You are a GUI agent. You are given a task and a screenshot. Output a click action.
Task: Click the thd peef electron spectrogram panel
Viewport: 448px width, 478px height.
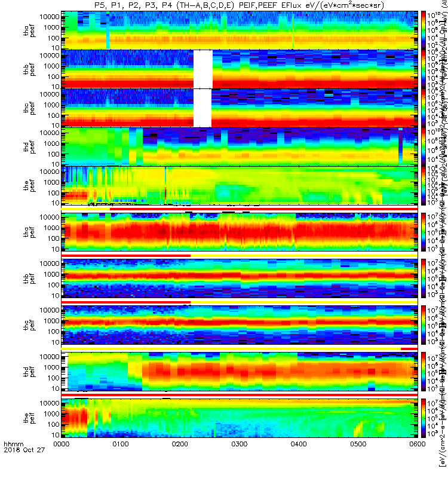tap(240, 146)
